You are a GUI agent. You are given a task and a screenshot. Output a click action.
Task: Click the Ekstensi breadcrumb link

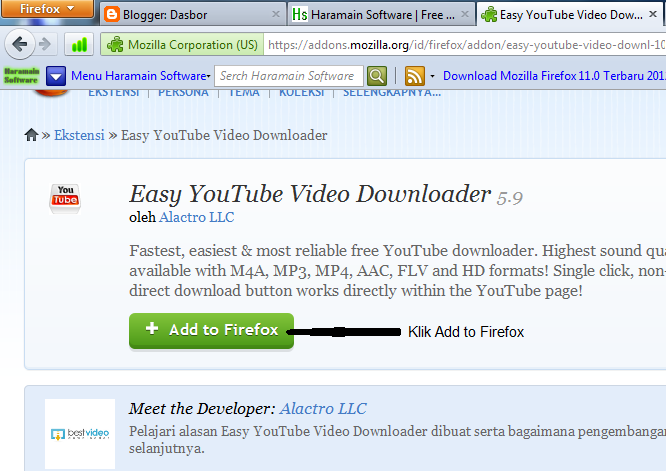point(79,135)
